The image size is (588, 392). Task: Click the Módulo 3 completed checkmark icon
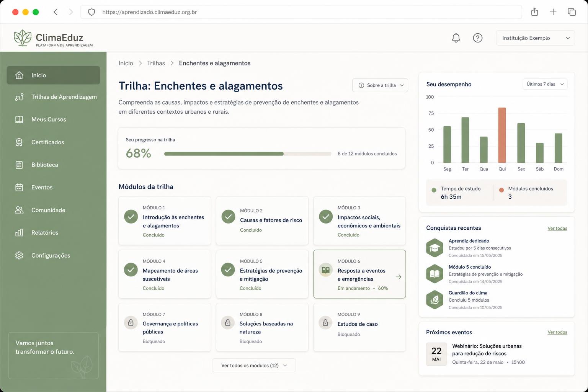326,217
